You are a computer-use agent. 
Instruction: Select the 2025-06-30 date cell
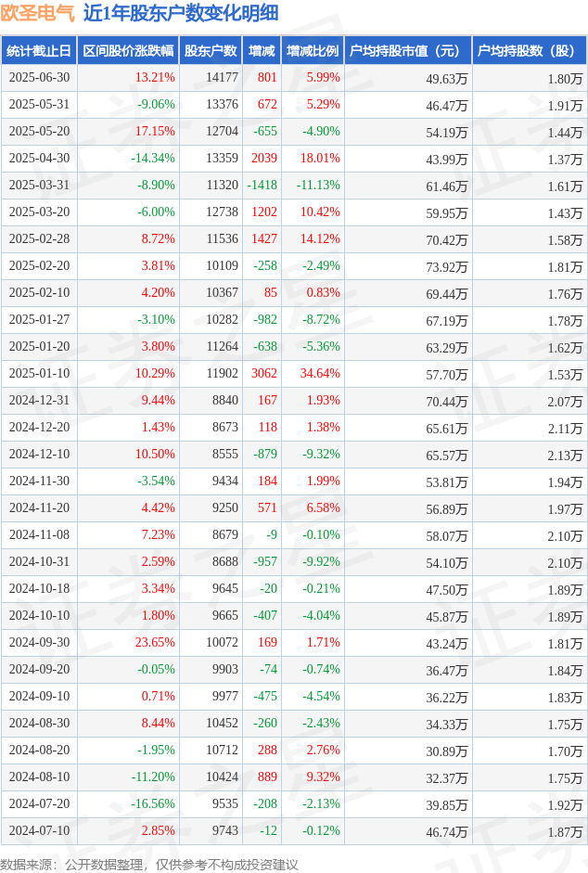[x=39, y=77]
